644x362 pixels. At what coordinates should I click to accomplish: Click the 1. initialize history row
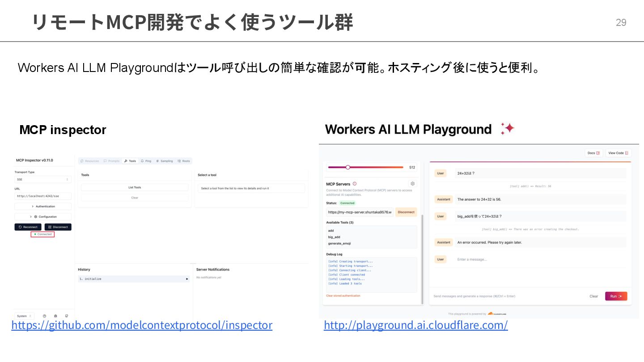click(x=134, y=279)
